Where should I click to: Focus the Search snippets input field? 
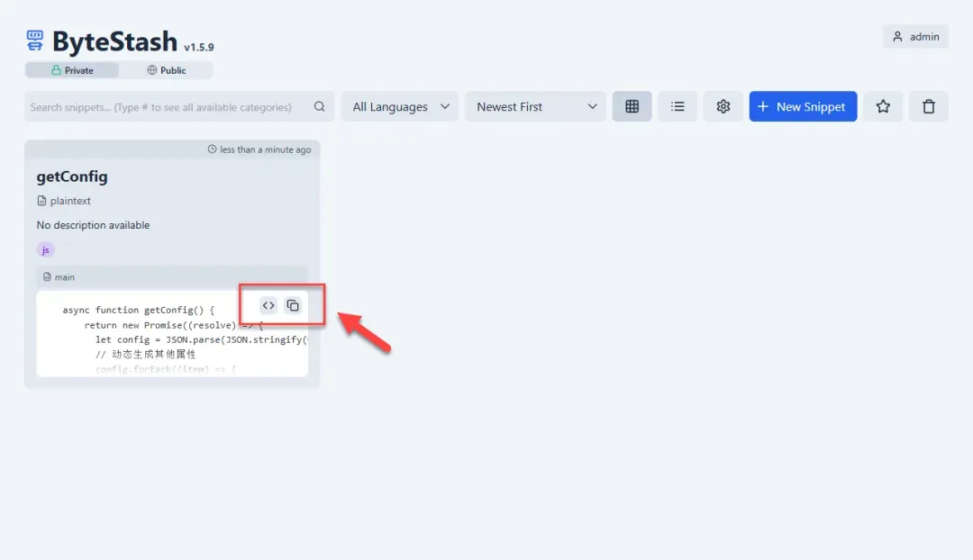click(x=167, y=107)
